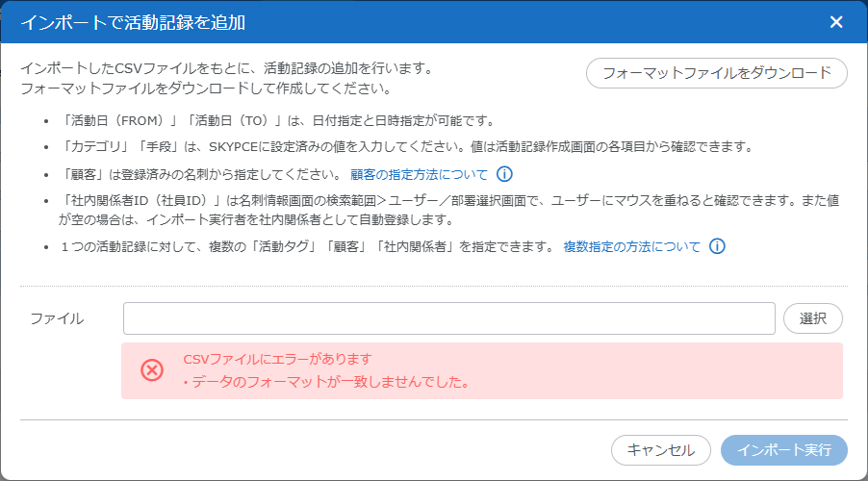Open the 複数指定の方法について link
The width and height of the screenshot is (868, 481).
click(x=631, y=246)
